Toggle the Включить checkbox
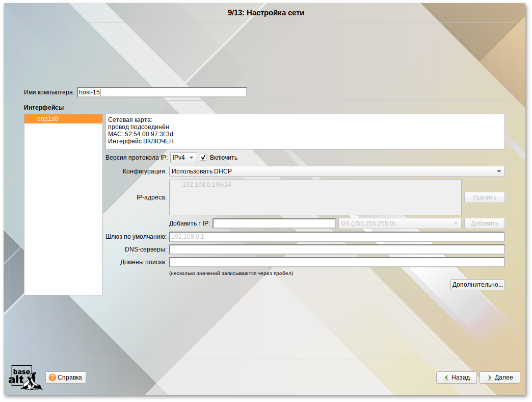This screenshot has height=402, width=532. click(203, 158)
